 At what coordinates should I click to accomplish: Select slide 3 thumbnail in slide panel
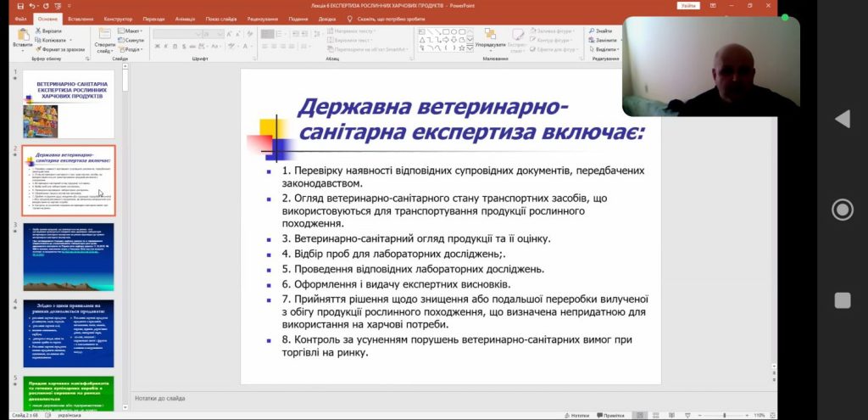point(68,257)
